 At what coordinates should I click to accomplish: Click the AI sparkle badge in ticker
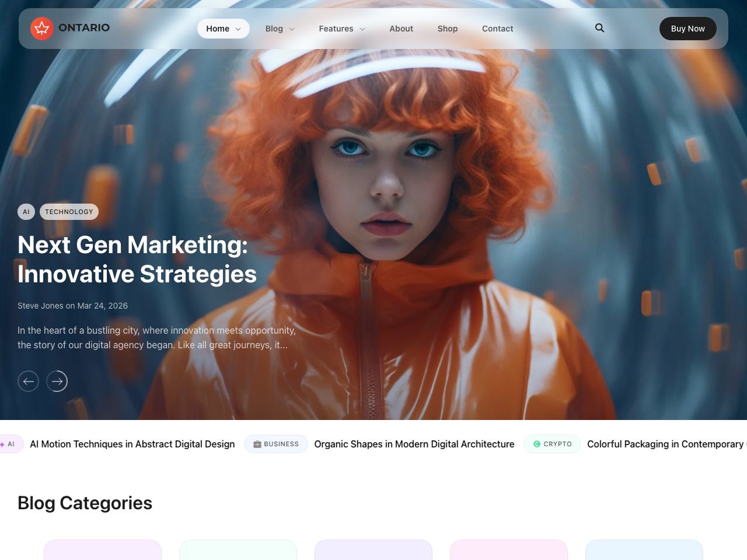[x=9, y=444]
